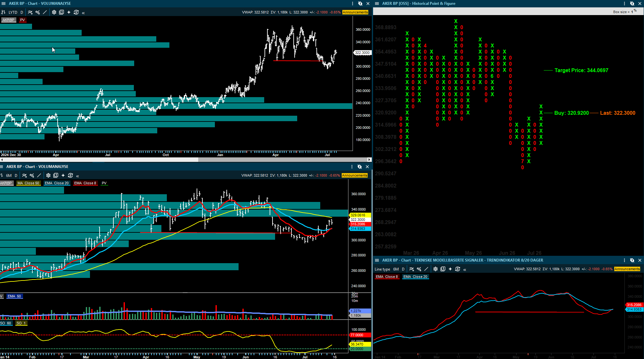Toggle EMA 50 tag in volume pane
The image size is (644, 359).
click(14, 296)
